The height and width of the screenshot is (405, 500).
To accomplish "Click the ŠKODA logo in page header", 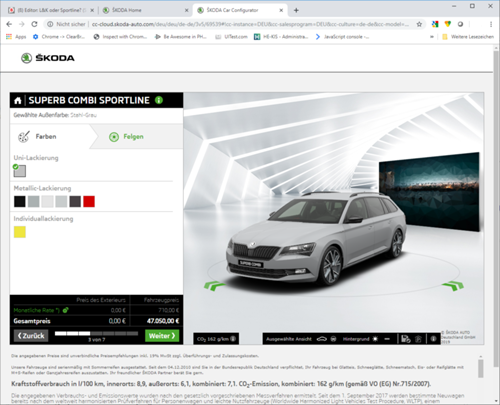I will click(48, 58).
